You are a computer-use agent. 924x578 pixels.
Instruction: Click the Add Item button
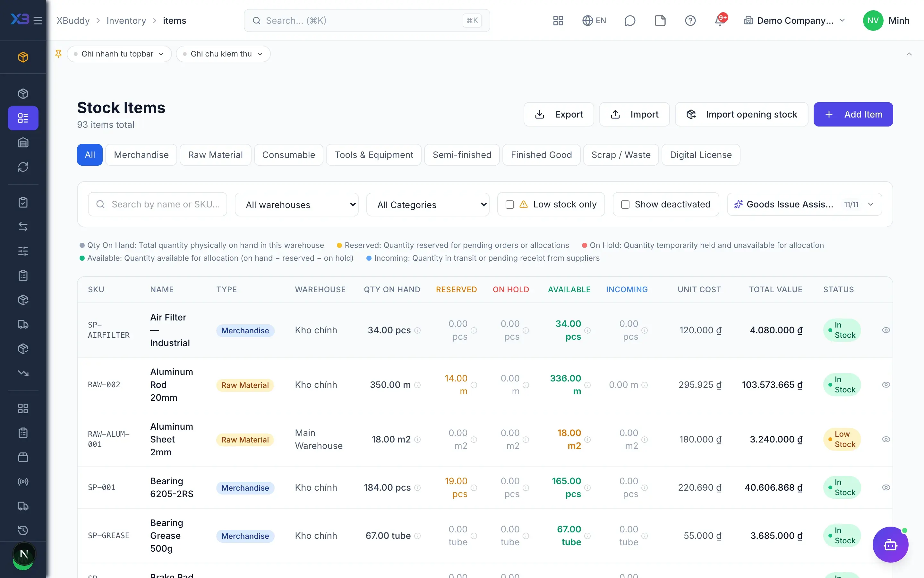pyautogui.click(x=853, y=114)
